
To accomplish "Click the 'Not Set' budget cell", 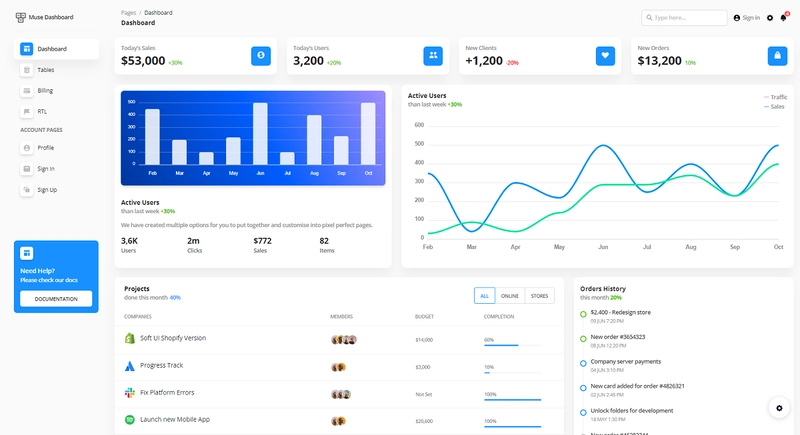I will click(423, 395).
